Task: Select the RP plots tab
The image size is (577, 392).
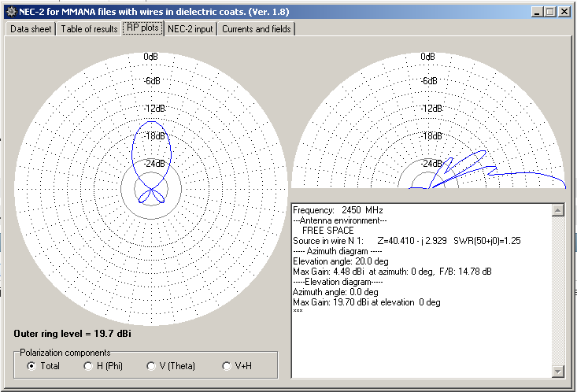Action: (x=142, y=28)
